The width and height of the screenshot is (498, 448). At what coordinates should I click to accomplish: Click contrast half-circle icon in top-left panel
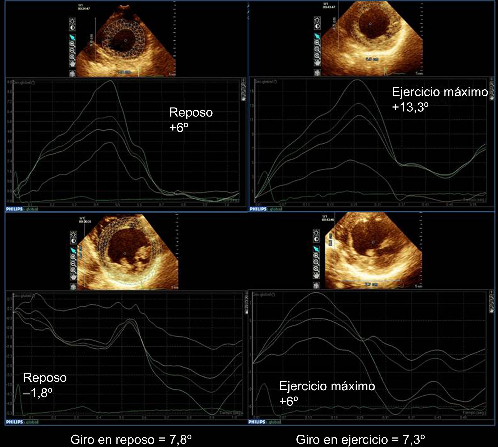tap(73, 28)
